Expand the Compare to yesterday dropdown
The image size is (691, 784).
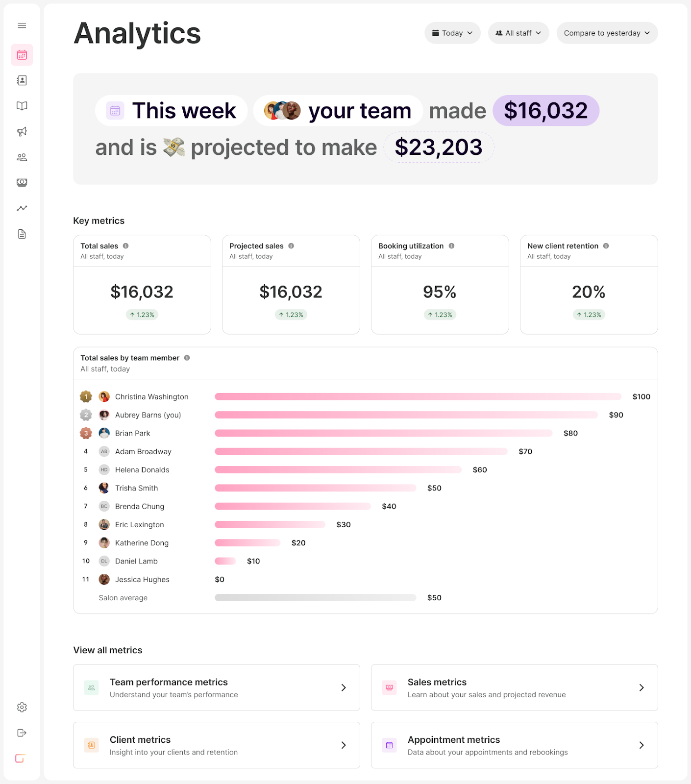click(607, 33)
